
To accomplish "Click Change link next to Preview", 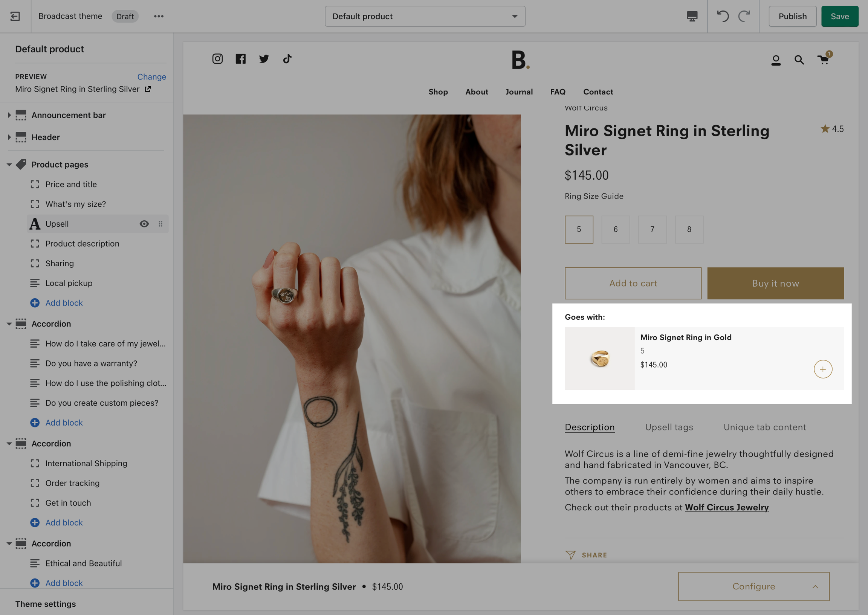I will pyautogui.click(x=151, y=77).
